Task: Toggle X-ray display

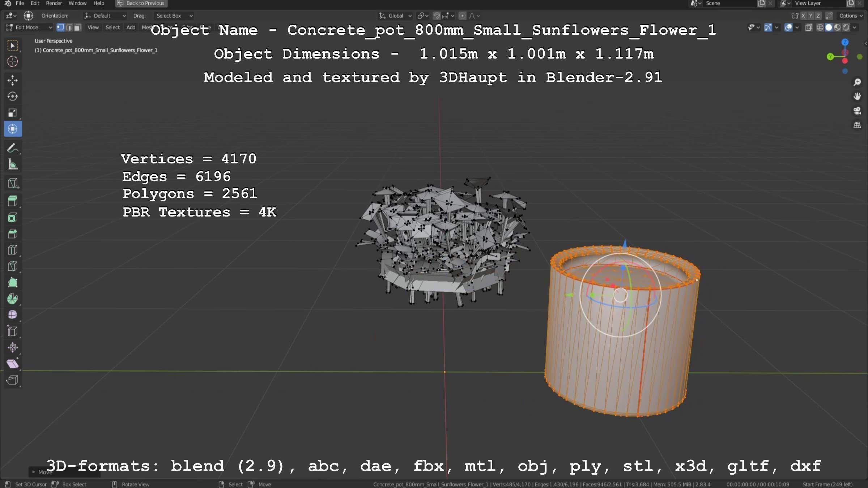Action: [x=809, y=27]
